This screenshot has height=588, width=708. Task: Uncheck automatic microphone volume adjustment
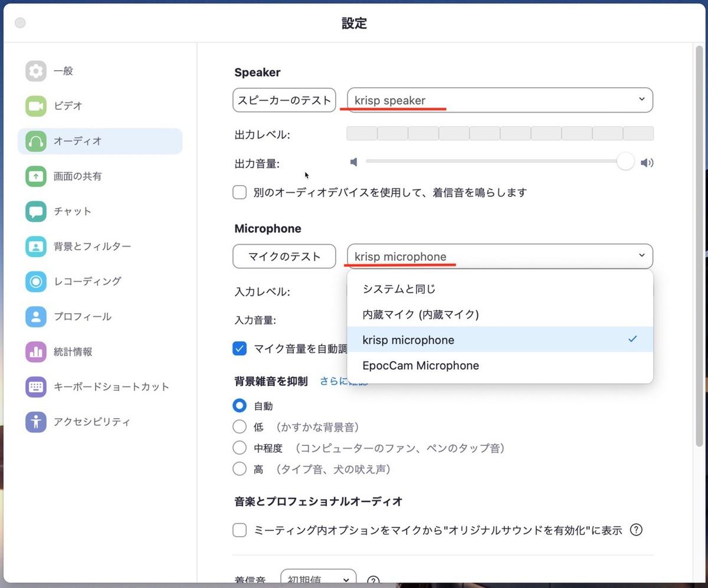pos(240,349)
